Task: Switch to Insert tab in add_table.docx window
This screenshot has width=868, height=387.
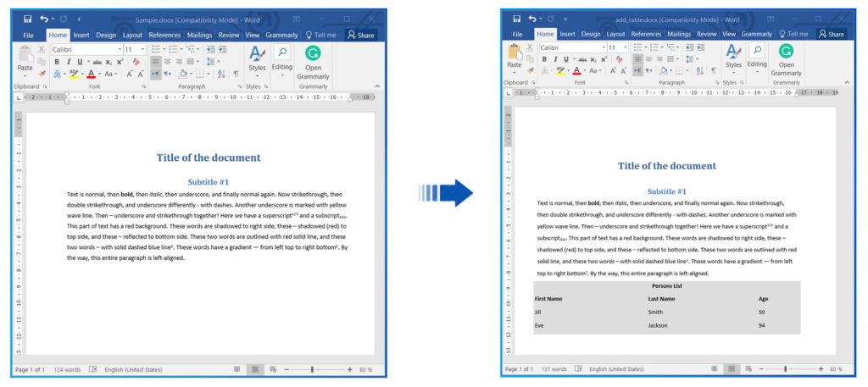Action: coord(568,35)
